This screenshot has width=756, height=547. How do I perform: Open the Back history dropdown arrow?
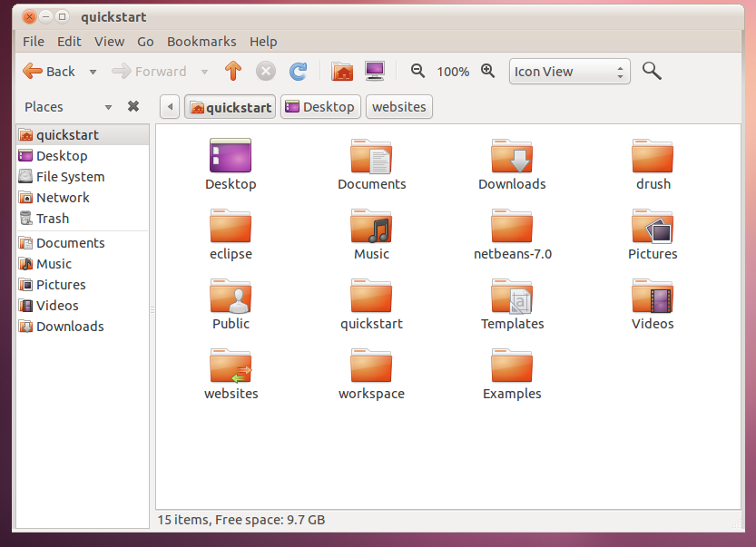[93, 72]
